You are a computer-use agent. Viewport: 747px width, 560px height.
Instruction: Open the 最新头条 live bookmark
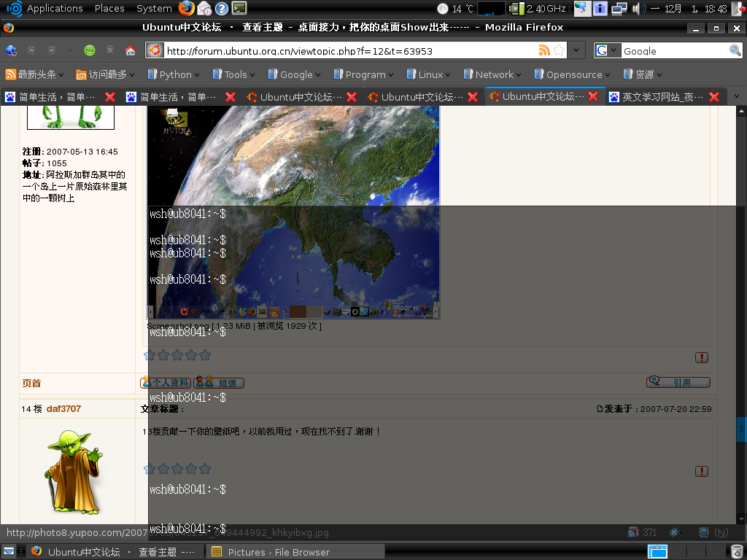tap(35, 74)
